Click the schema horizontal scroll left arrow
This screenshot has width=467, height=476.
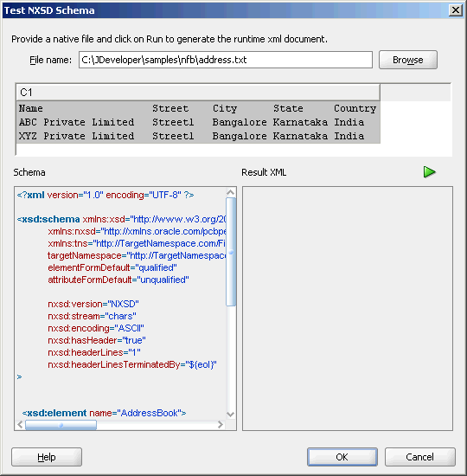pos(20,424)
